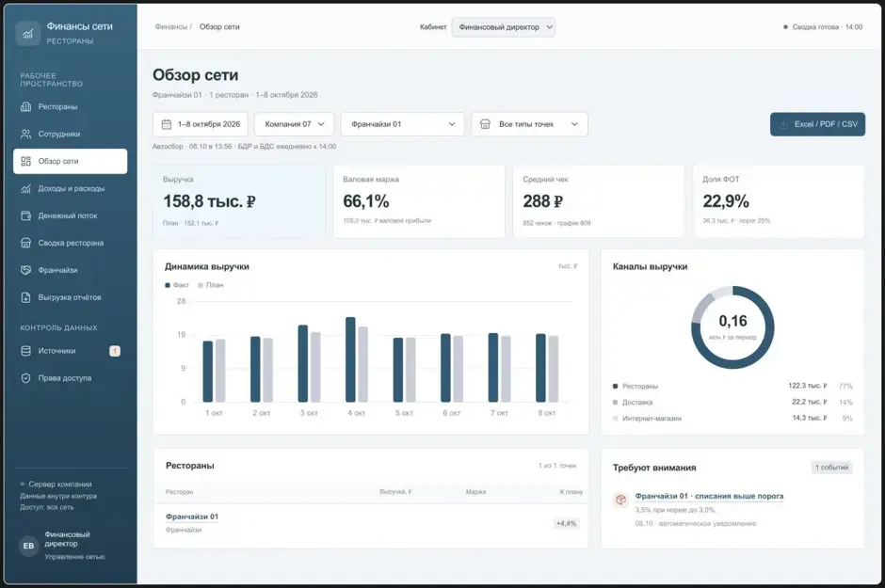
Task: Click the Средний чек 288 ₽ value
Action: (542, 201)
